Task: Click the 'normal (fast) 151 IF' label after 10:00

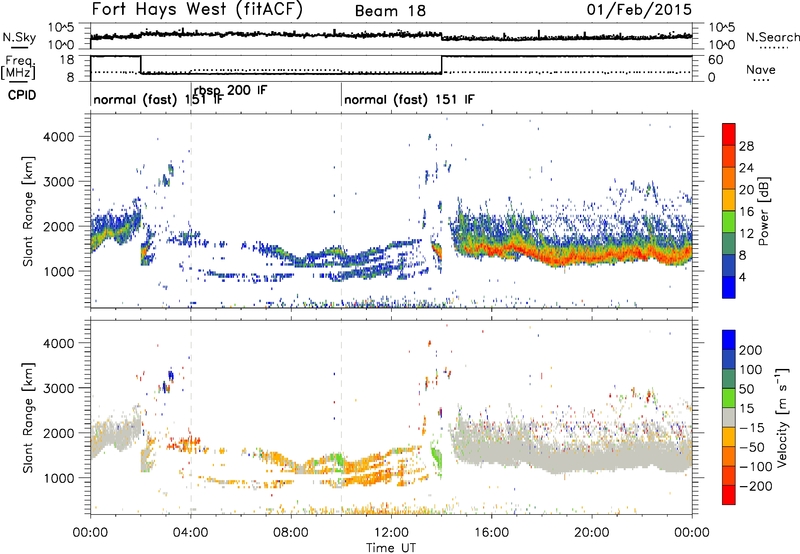Action: 409,99
